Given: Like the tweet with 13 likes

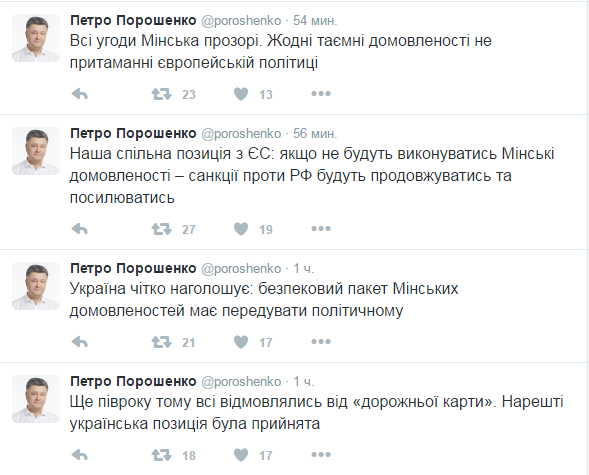Looking at the screenshot, I should pos(241,94).
